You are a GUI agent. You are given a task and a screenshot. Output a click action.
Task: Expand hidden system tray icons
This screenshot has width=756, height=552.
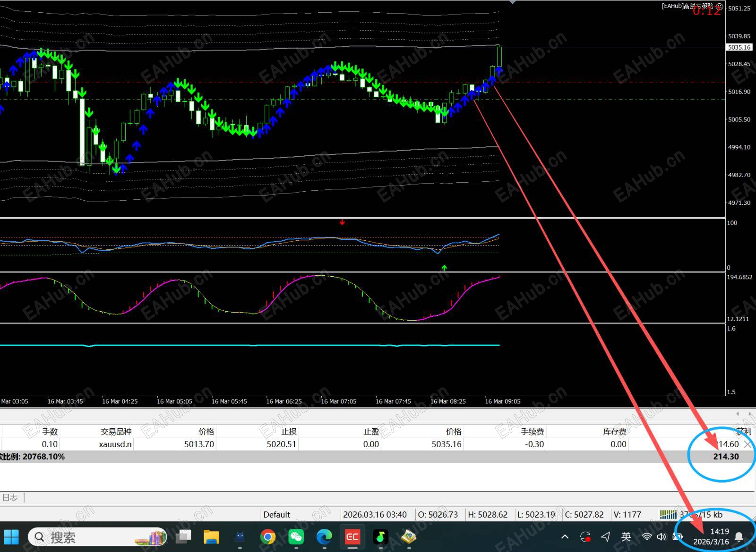tap(565, 537)
